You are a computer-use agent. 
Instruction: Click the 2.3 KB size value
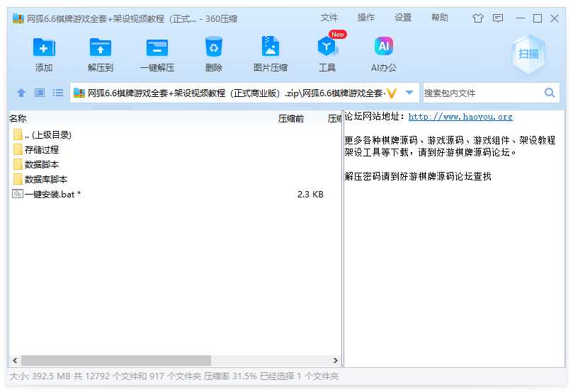click(x=310, y=195)
